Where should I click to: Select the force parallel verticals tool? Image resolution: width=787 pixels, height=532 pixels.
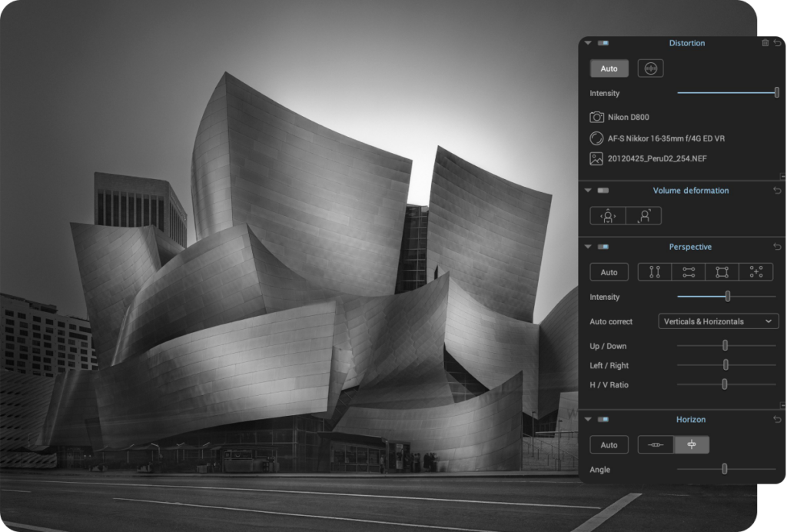tap(655, 272)
